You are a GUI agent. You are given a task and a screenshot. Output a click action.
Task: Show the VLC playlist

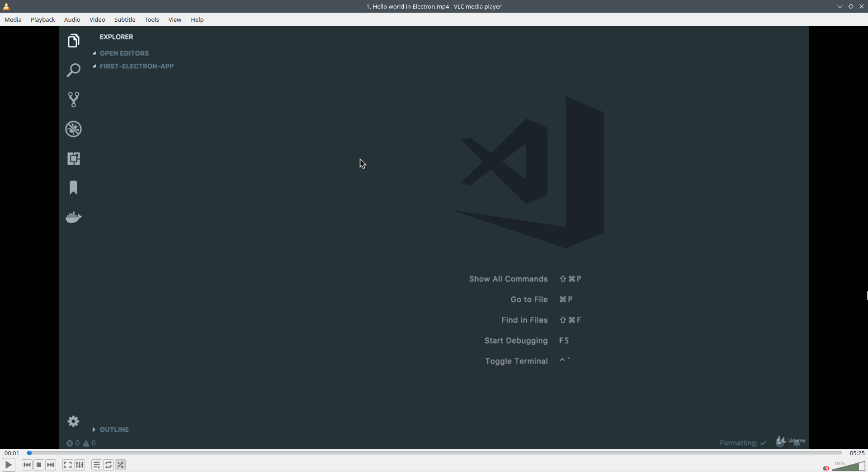97,465
